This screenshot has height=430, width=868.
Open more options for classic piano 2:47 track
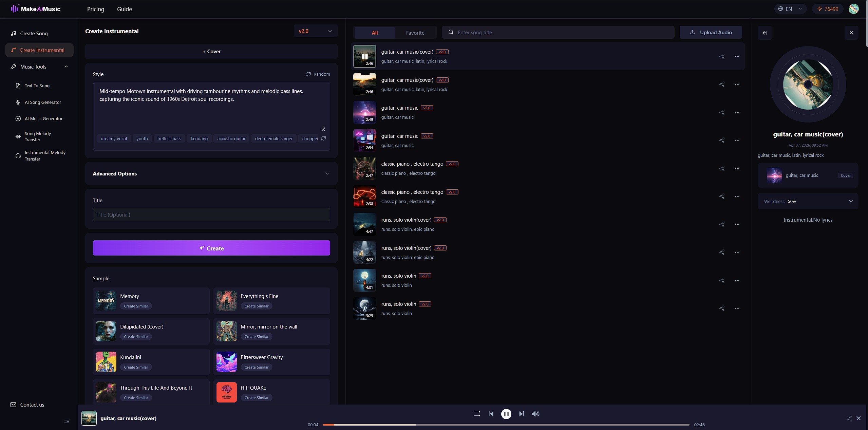click(x=737, y=168)
